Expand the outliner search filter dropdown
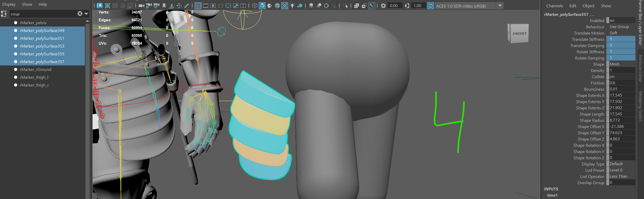 pos(86,14)
